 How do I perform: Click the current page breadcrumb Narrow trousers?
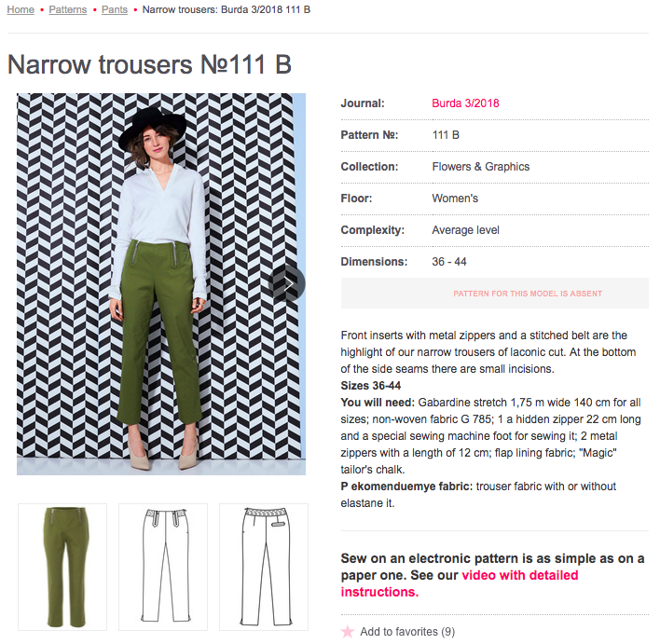227,9
